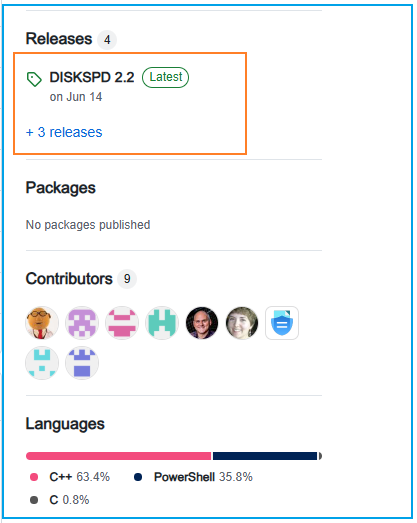The height and width of the screenshot is (523, 417).
Task: Click the green release tag icon
Action: click(34, 79)
